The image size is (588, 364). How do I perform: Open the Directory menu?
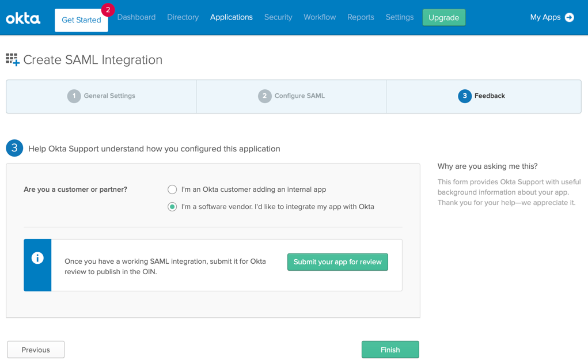point(183,17)
